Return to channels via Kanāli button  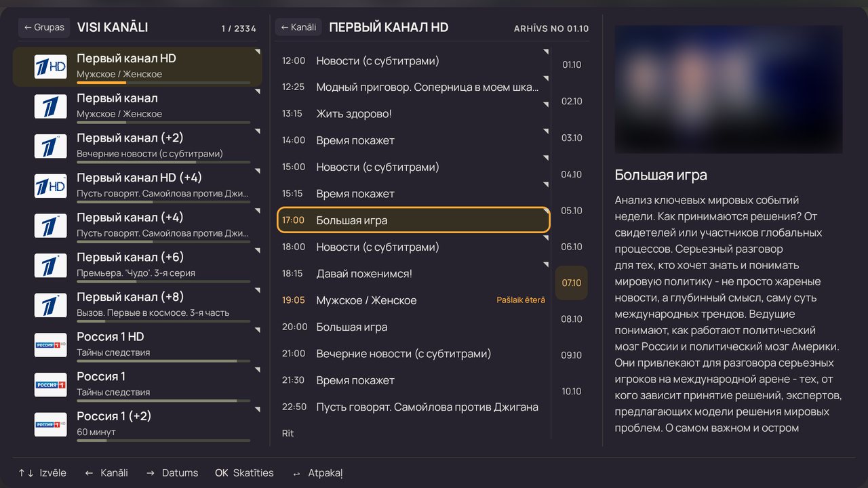coord(298,27)
